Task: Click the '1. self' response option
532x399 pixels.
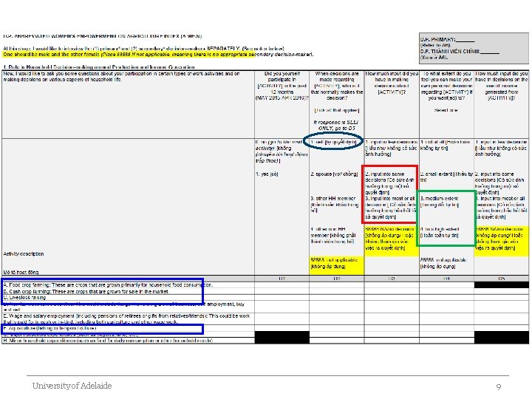Action: click(x=333, y=142)
